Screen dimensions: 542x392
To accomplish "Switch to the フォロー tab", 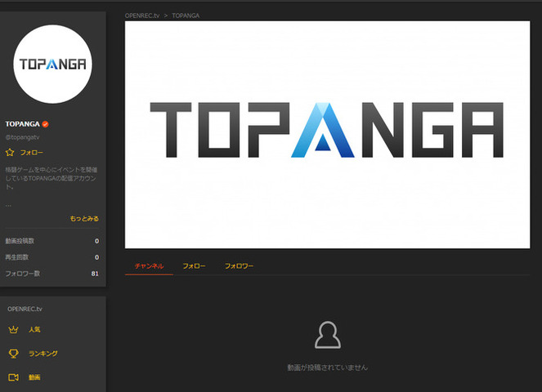I will [194, 266].
